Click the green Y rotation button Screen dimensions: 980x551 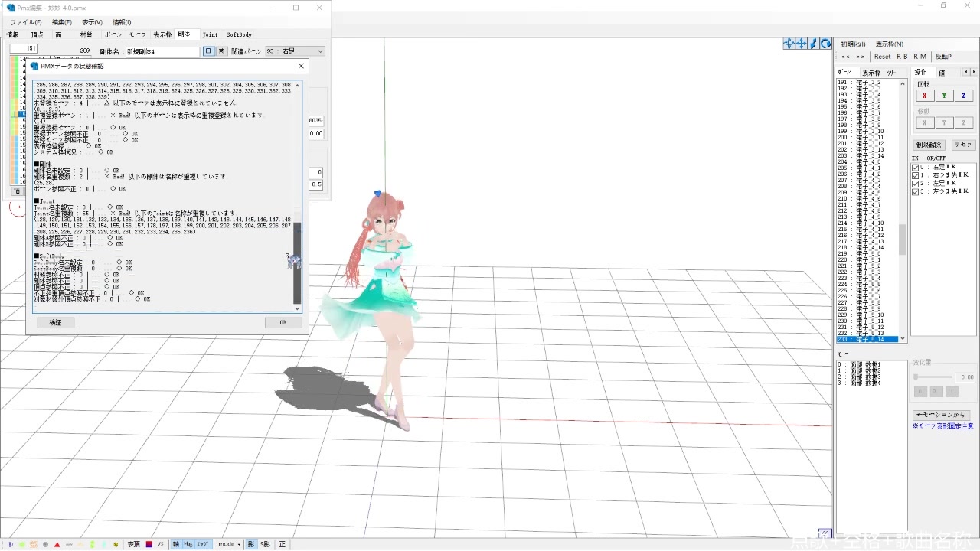pos(944,96)
